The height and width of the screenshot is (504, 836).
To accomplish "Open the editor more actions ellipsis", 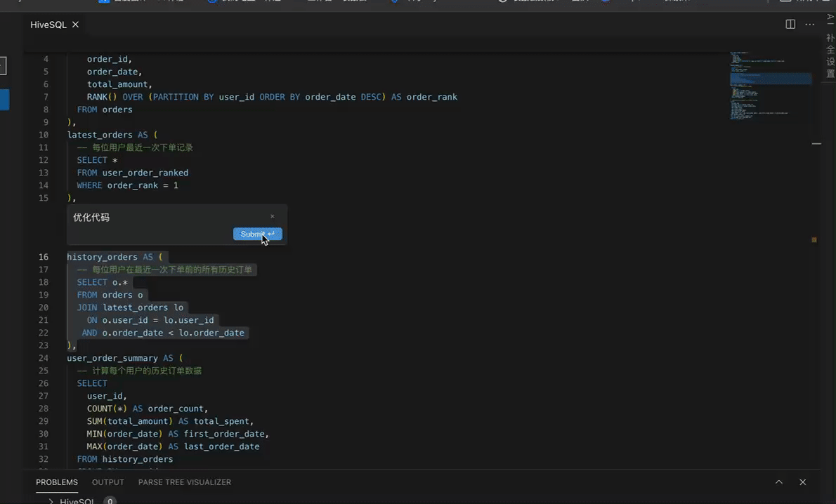I will [x=810, y=25].
